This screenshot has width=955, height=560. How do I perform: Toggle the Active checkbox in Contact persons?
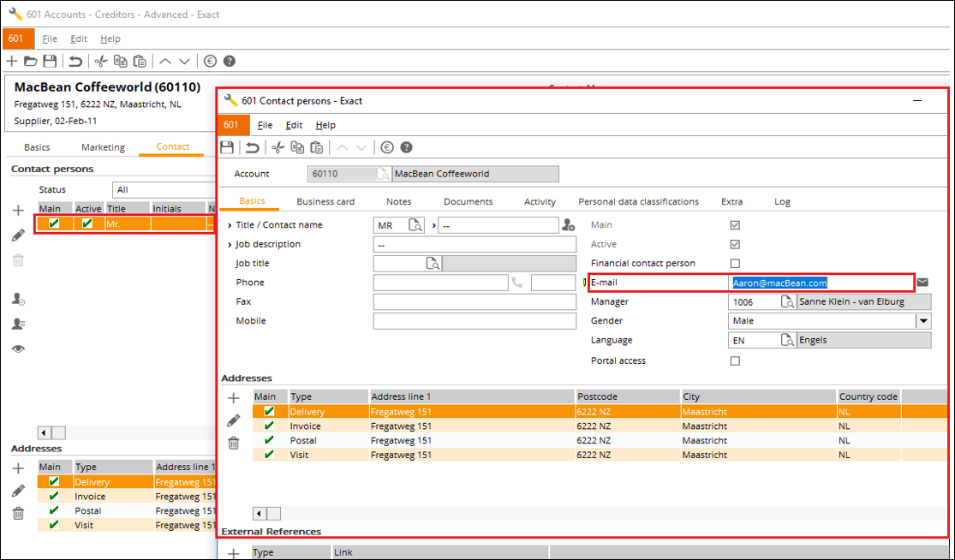tap(735, 244)
